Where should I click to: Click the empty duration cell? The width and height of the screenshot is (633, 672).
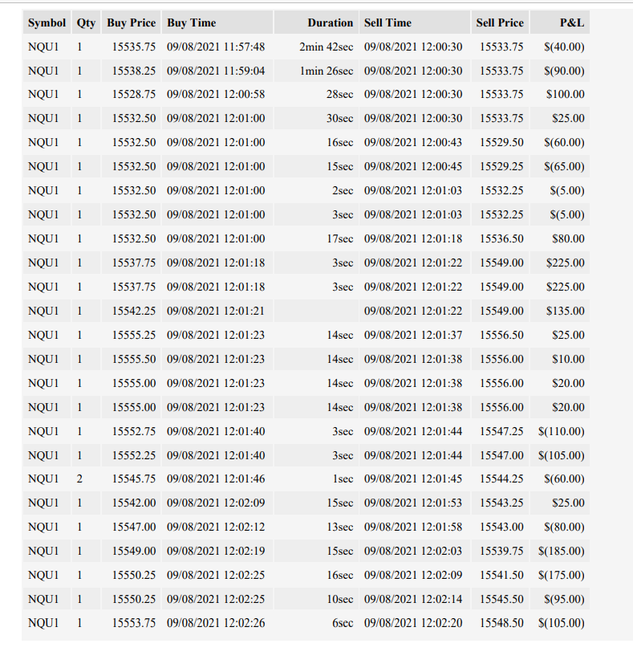pyautogui.click(x=316, y=311)
